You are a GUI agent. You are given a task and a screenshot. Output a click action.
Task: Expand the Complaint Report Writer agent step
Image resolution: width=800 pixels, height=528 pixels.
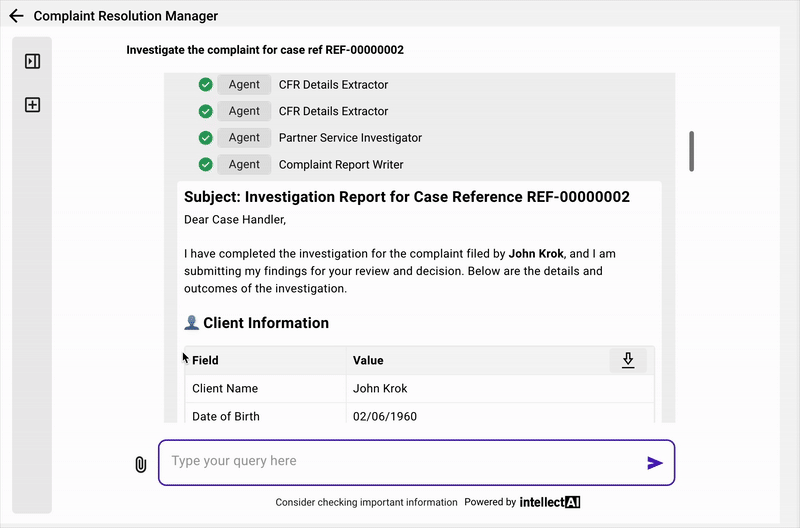[x=341, y=165]
